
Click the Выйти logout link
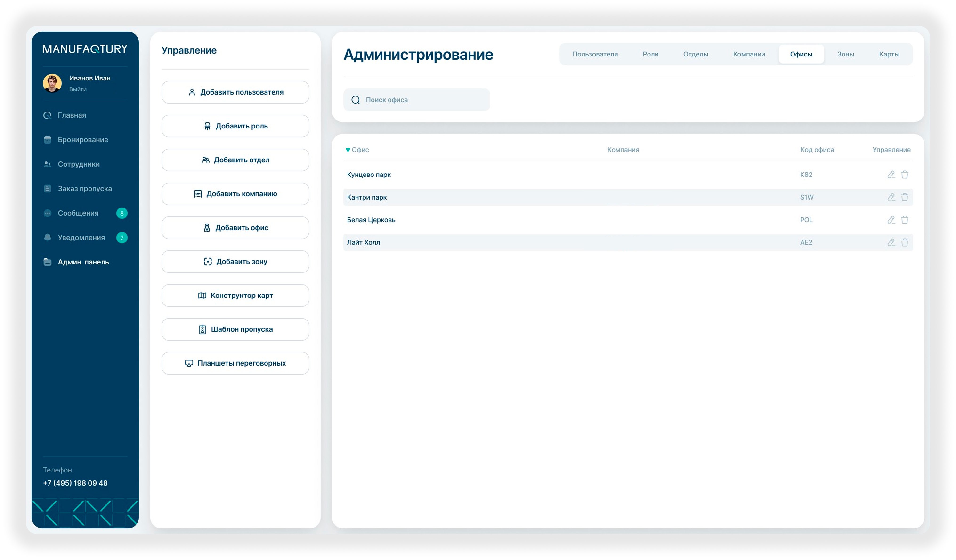pos(78,89)
